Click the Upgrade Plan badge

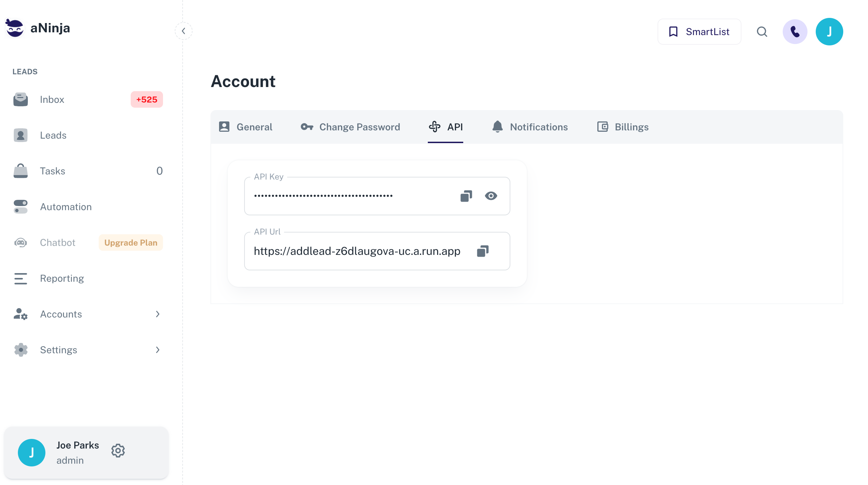(x=131, y=243)
